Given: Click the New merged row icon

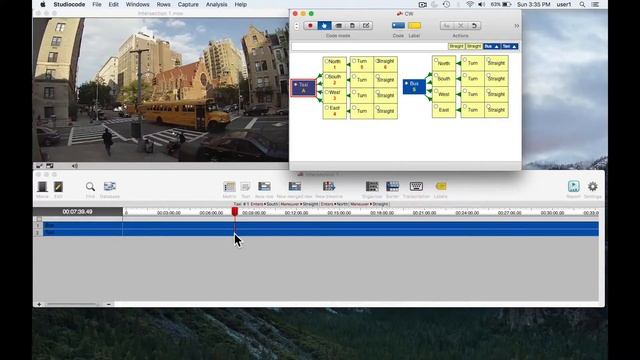Looking at the screenshot, I should pyautogui.click(x=295, y=187).
